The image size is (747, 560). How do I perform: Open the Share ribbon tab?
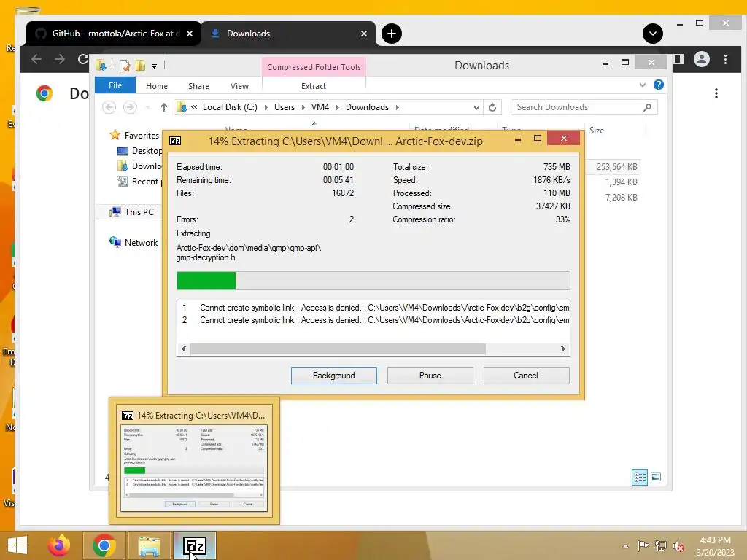coord(198,86)
